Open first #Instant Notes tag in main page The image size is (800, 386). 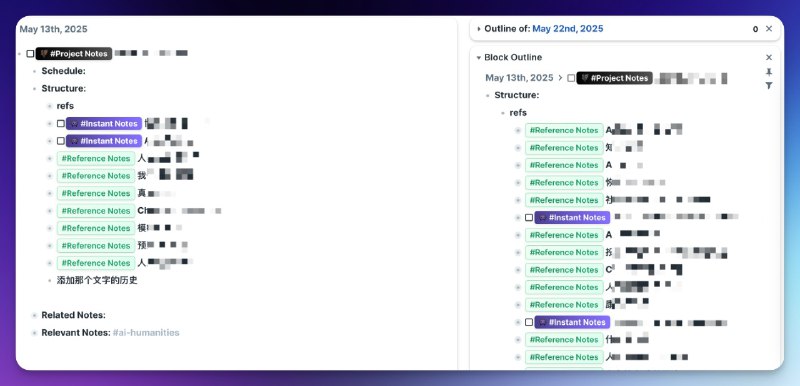[104, 123]
